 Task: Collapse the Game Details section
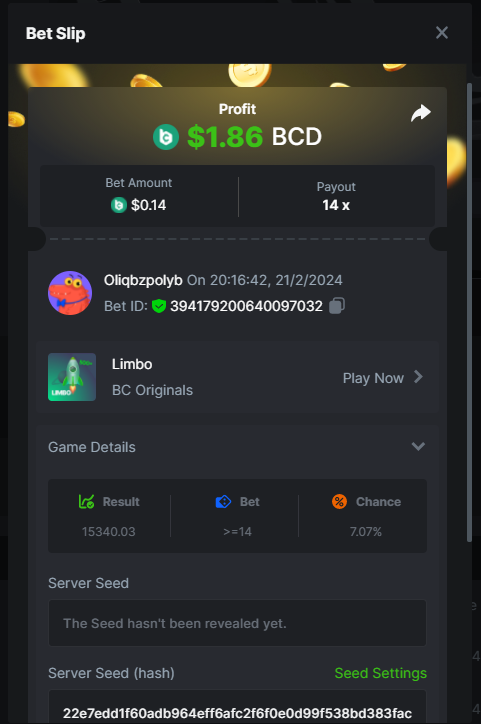[418, 446]
